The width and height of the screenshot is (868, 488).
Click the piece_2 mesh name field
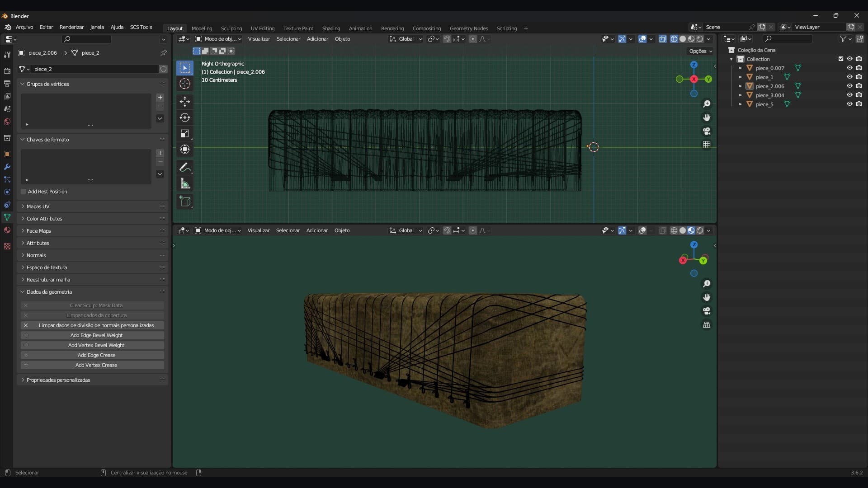click(x=95, y=69)
